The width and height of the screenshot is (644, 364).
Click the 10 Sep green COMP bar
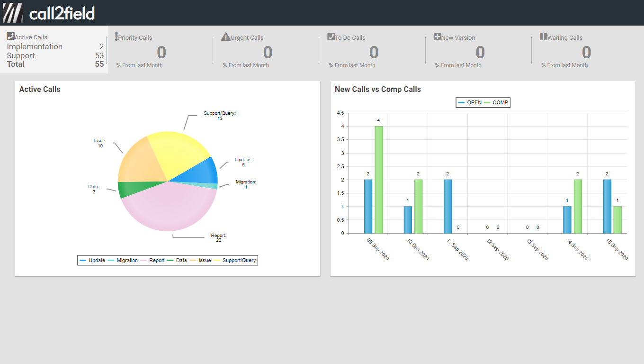pos(419,206)
